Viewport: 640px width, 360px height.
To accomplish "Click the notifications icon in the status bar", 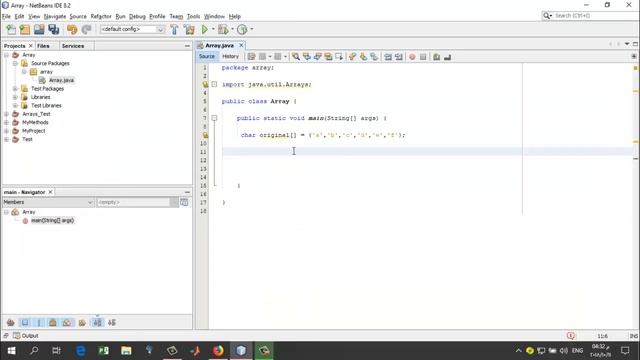I will click(x=571, y=336).
